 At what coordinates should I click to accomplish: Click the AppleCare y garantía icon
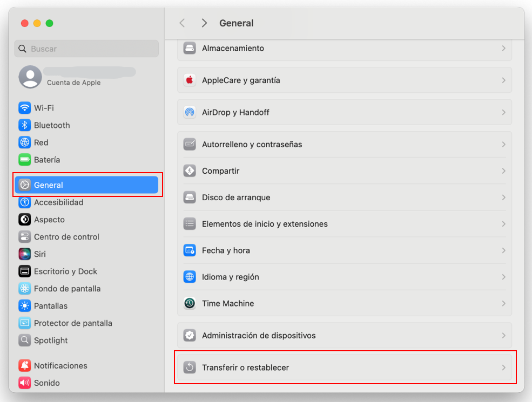pos(190,80)
